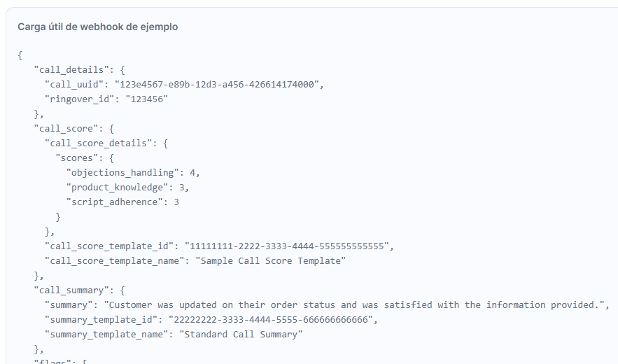The height and width of the screenshot is (364, 618).
Task: Click the "objections_handling" line
Action: pos(133,173)
